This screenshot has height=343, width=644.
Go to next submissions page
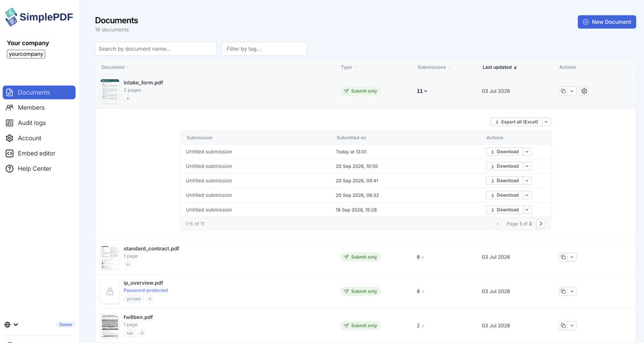point(540,223)
